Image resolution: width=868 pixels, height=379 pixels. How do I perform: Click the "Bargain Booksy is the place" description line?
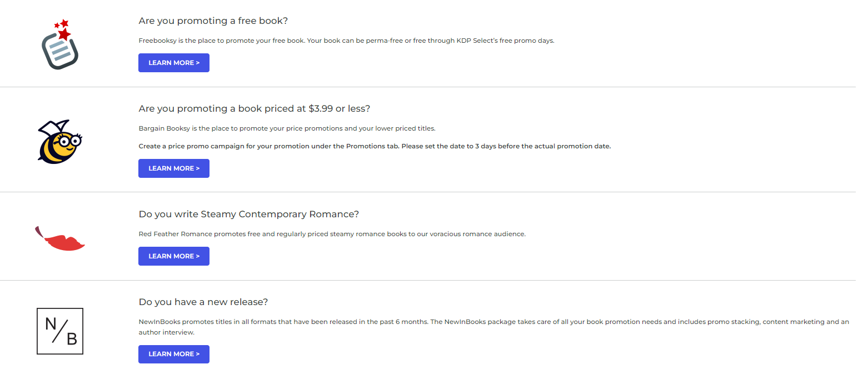[x=287, y=128]
